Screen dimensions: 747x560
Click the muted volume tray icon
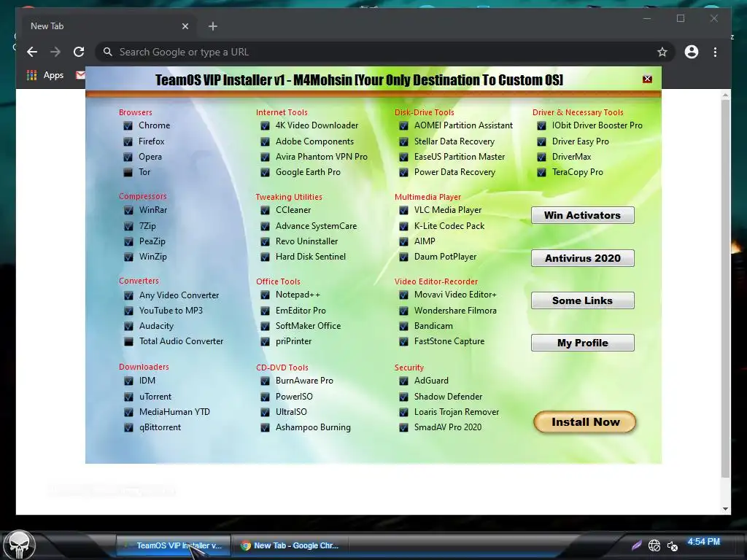(672, 545)
